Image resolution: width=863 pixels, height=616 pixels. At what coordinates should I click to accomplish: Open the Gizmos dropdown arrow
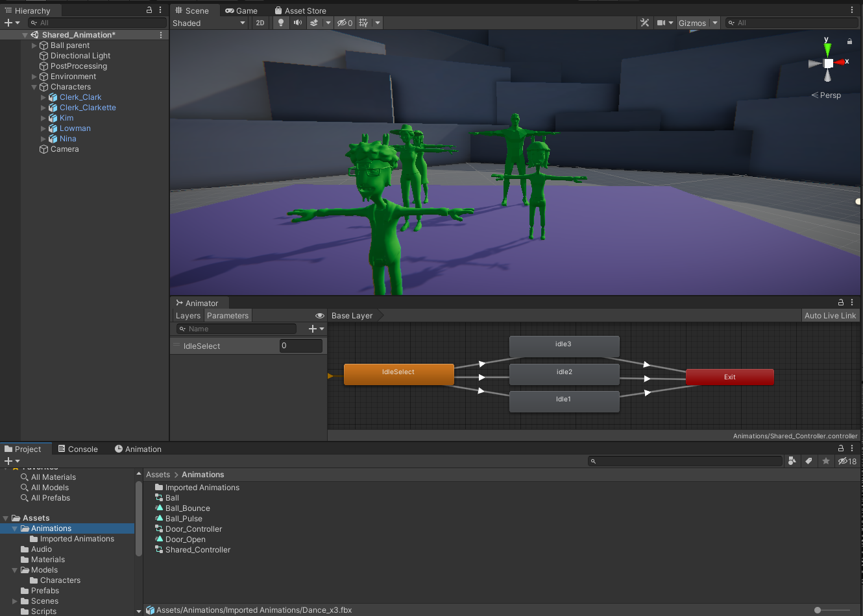pyautogui.click(x=715, y=23)
